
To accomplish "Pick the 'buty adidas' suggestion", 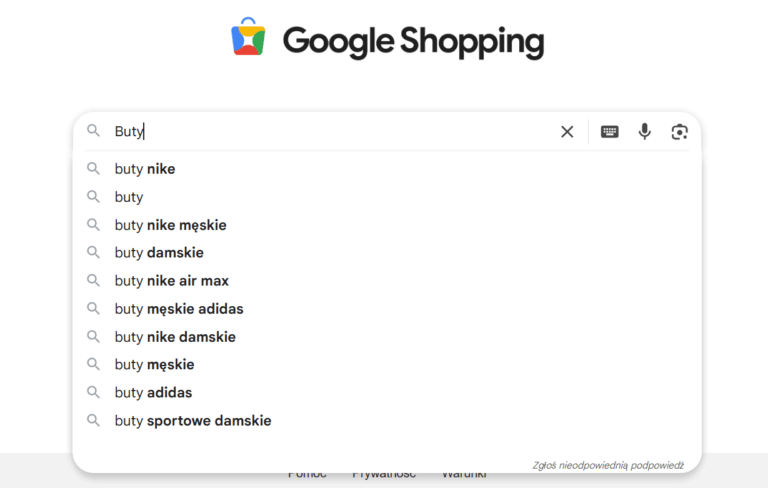I will pyautogui.click(x=153, y=393).
